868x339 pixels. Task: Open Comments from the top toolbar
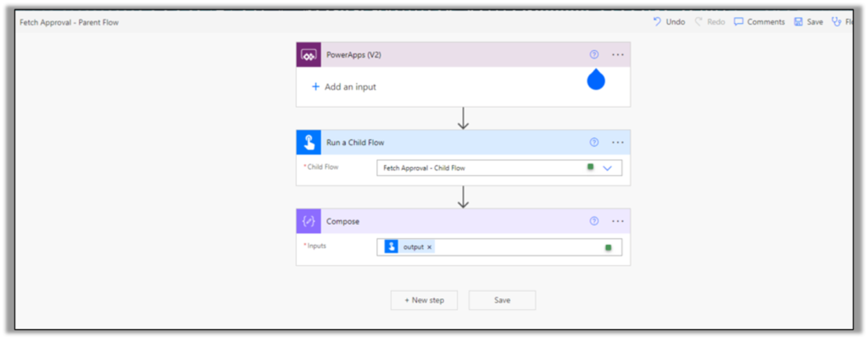(x=759, y=22)
